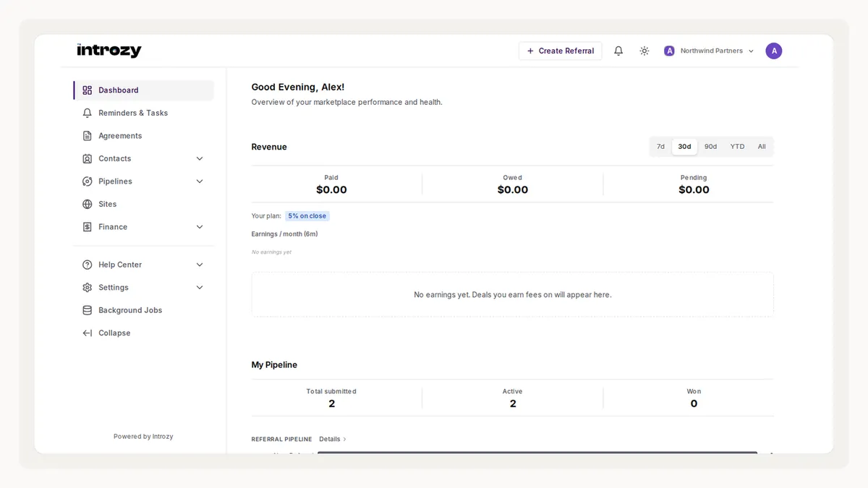Image resolution: width=868 pixels, height=488 pixels.
Task: Toggle light/dark theme sun icon
Action: (x=644, y=51)
